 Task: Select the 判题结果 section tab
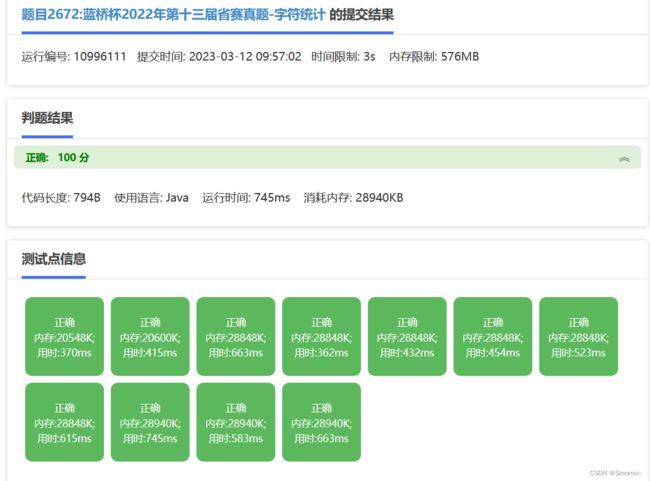click(x=47, y=118)
